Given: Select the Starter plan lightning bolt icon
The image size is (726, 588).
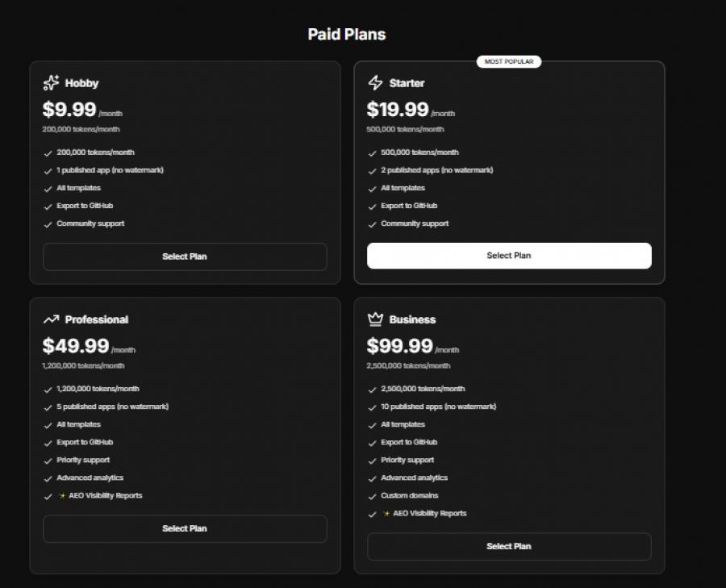Looking at the screenshot, I should 373,83.
